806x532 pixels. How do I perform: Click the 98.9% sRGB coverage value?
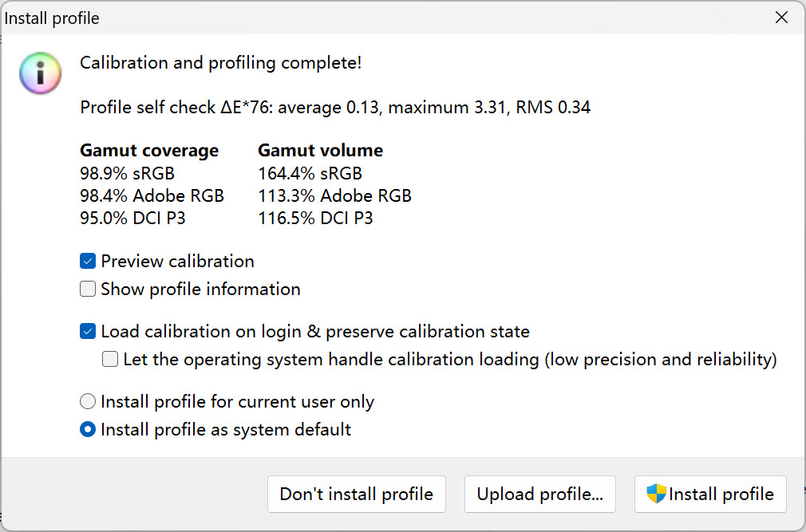point(127,173)
